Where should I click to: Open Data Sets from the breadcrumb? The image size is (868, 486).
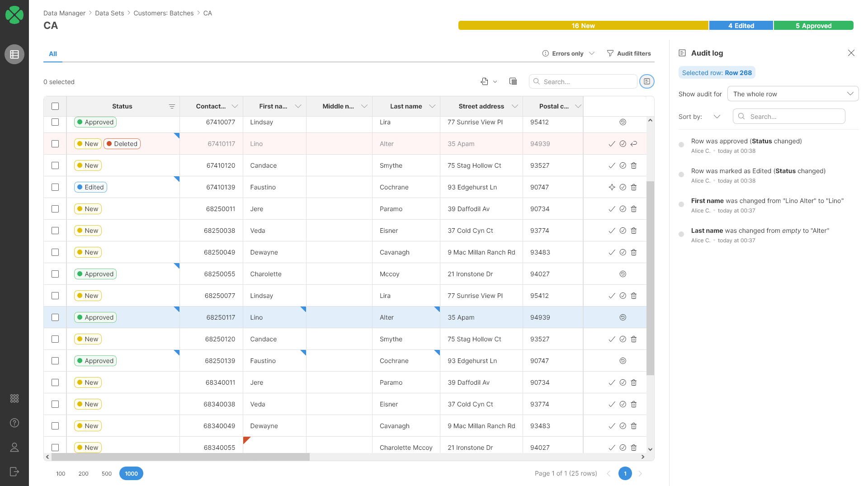pyautogui.click(x=109, y=13)
